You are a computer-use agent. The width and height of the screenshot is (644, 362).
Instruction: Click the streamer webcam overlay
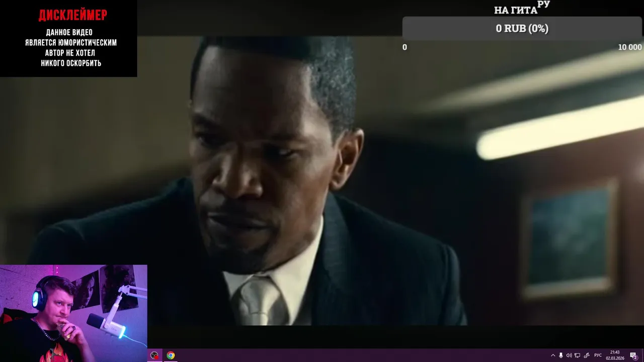73,313
